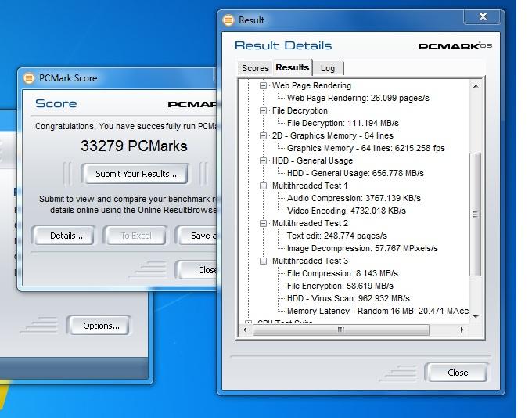This screenshot has width=532, height=418.
Task: Collapse the Multithreaded Test 3 node
Action: pos(263,261)
